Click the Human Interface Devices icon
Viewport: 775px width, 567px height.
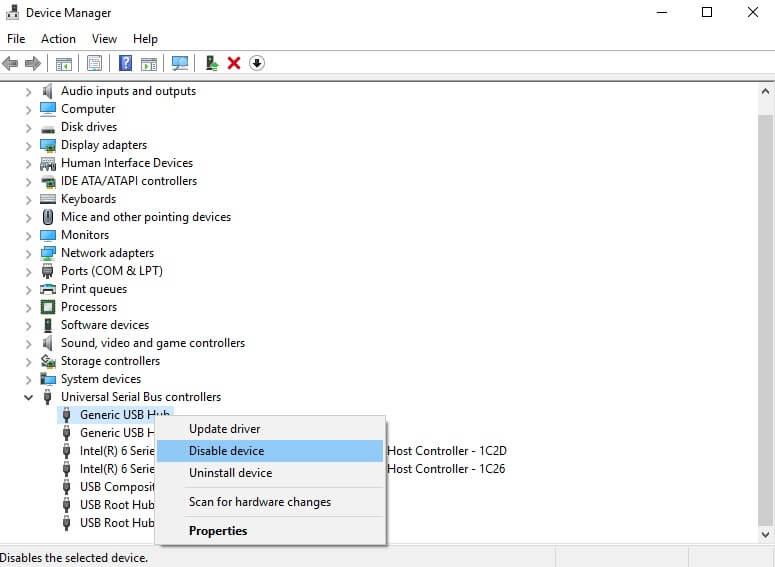pyautogui.click(x=48, y=163)
